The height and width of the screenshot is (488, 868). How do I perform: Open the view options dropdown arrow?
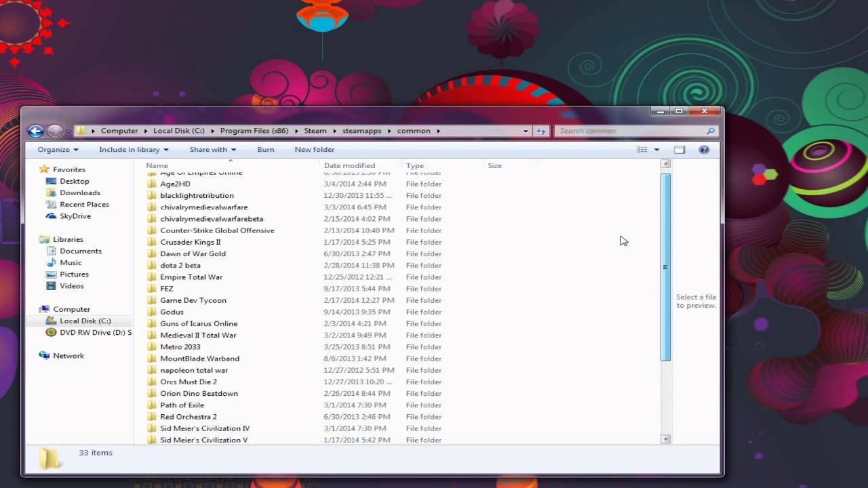click(x=656, y=150)
